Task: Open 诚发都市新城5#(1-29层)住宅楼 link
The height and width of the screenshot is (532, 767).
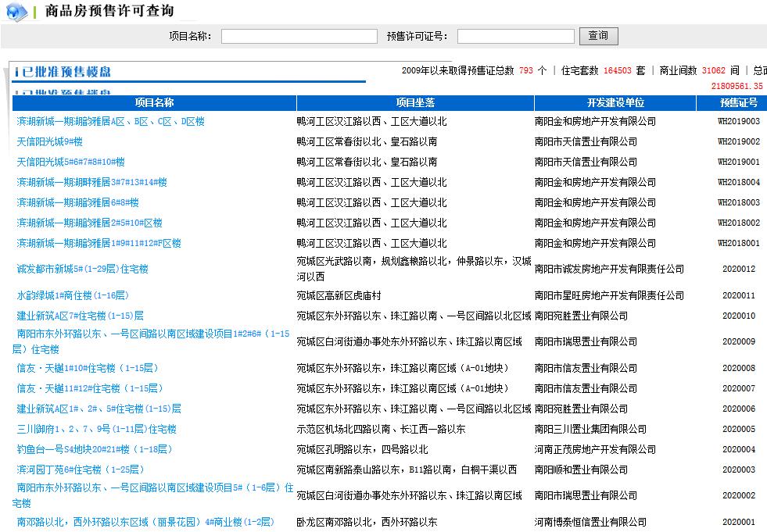Action: [x=82, y=269]
